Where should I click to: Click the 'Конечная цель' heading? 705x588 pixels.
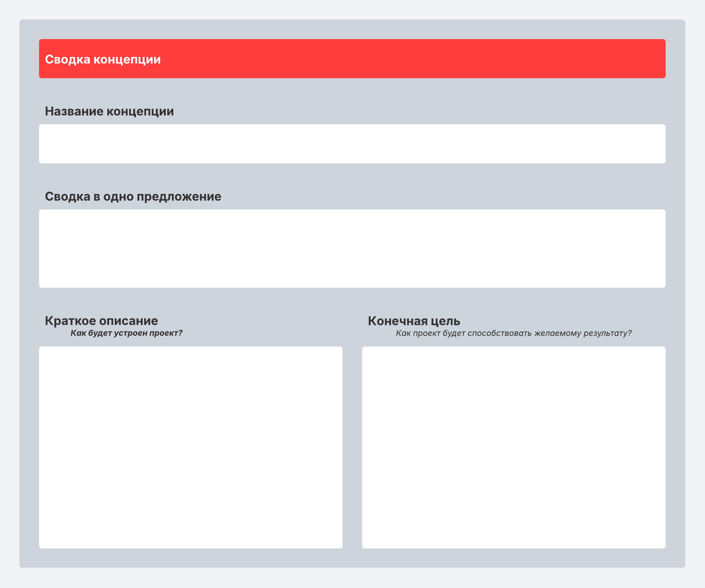pyautogui.click(x=414, y=321)
